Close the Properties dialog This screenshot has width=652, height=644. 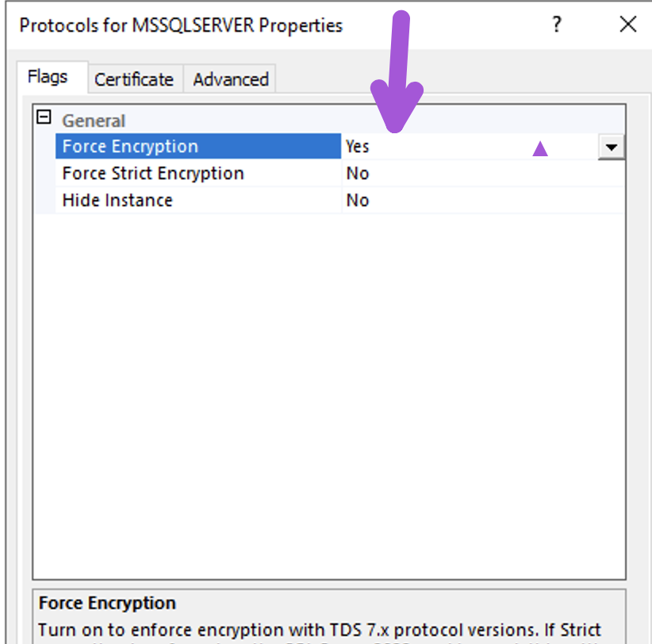628,24
